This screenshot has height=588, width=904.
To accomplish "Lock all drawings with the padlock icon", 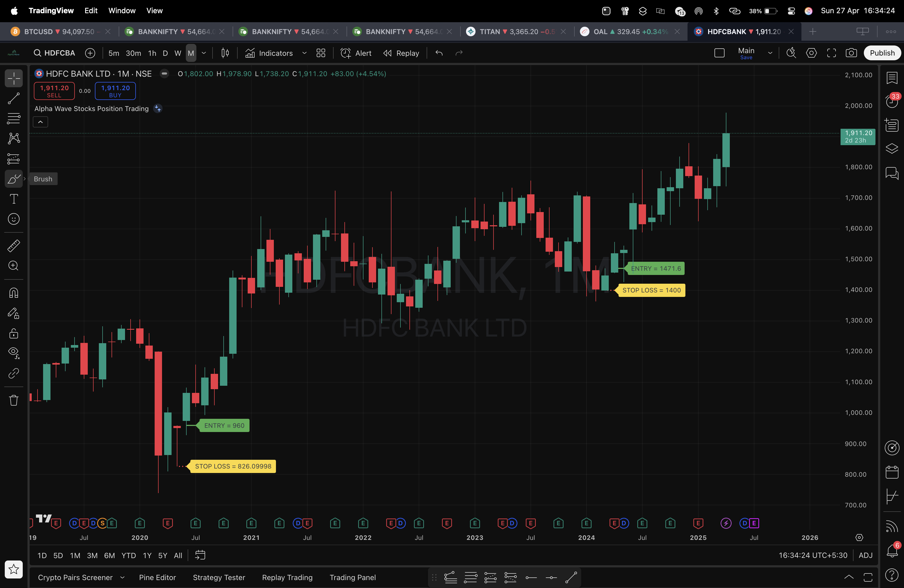I will (14, 333).
